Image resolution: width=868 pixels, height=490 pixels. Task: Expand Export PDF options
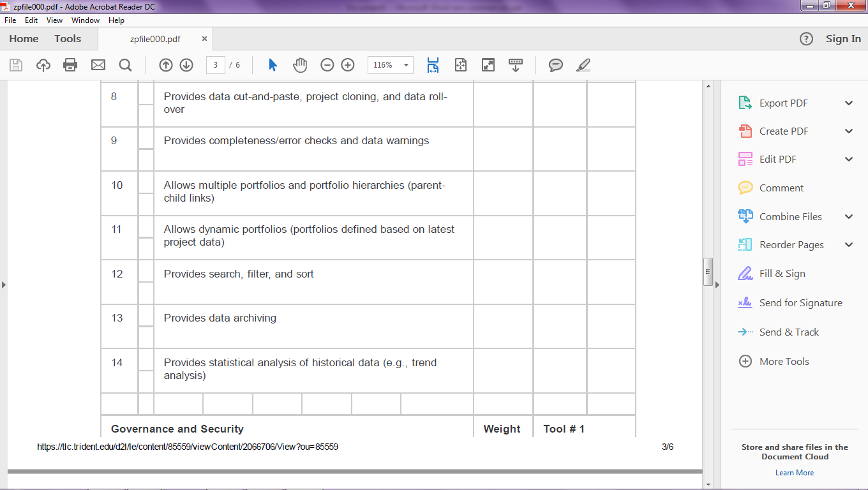coord(849,102)
